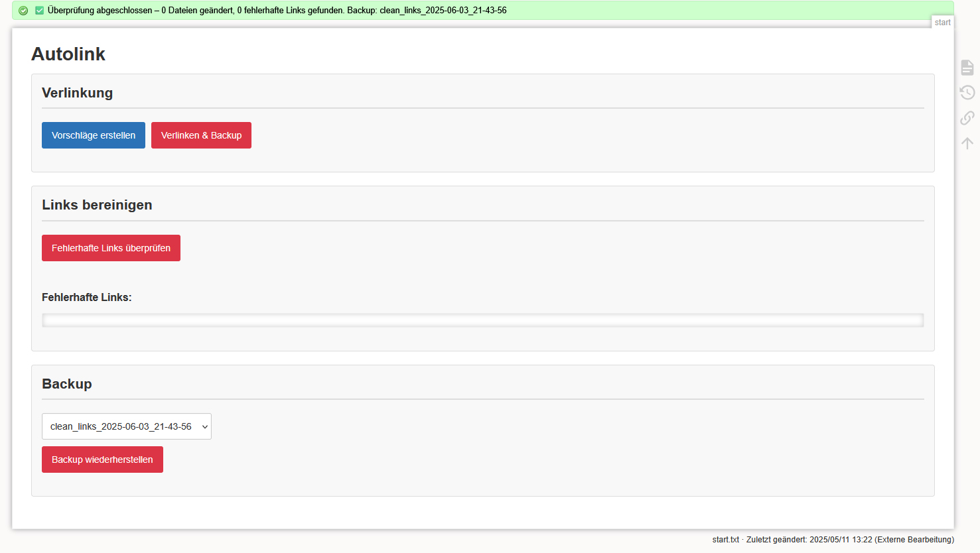Click the backlinks chain icon
Screen dimensions: 980x553
point(967,118)
